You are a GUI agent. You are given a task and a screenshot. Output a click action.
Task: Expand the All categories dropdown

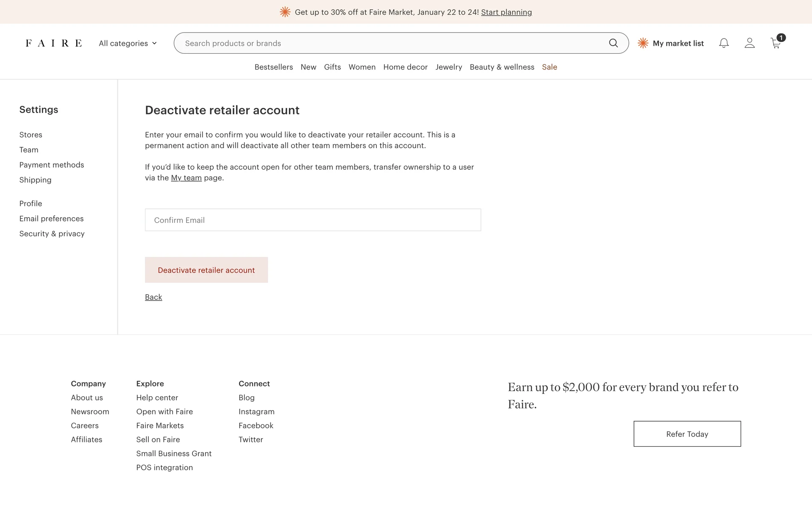[128, 43]
